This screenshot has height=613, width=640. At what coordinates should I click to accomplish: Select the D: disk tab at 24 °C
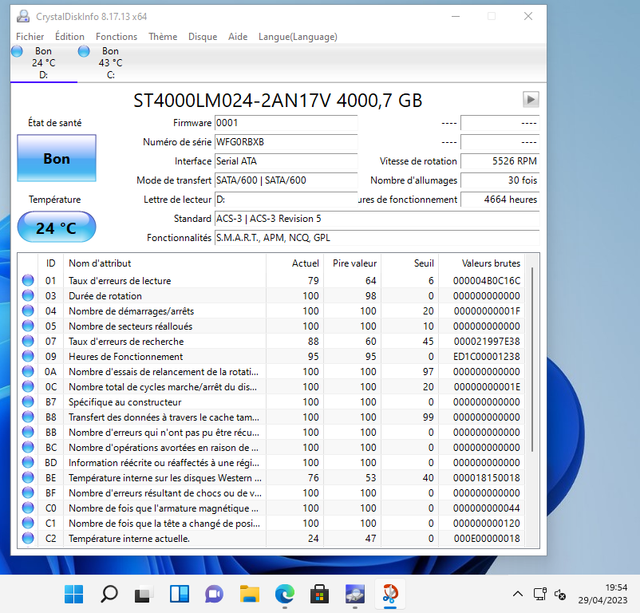44,63
